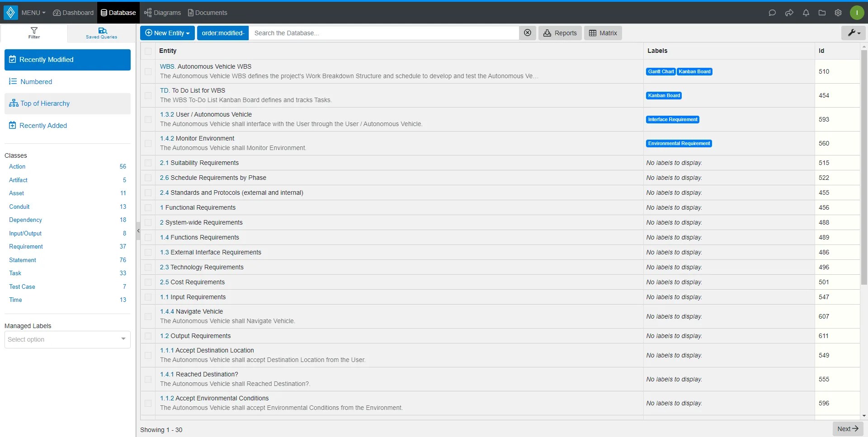Image resolution: width=868 pixels, height=437 pixels.
Task: Open the user profile avatar
Action: click(x=857, y=13)
